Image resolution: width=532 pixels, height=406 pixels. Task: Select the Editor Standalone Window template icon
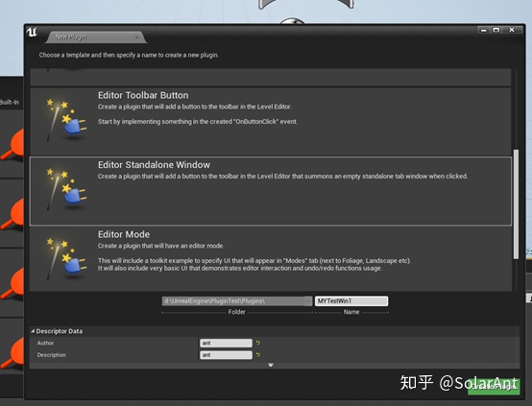tap(66, 189)
